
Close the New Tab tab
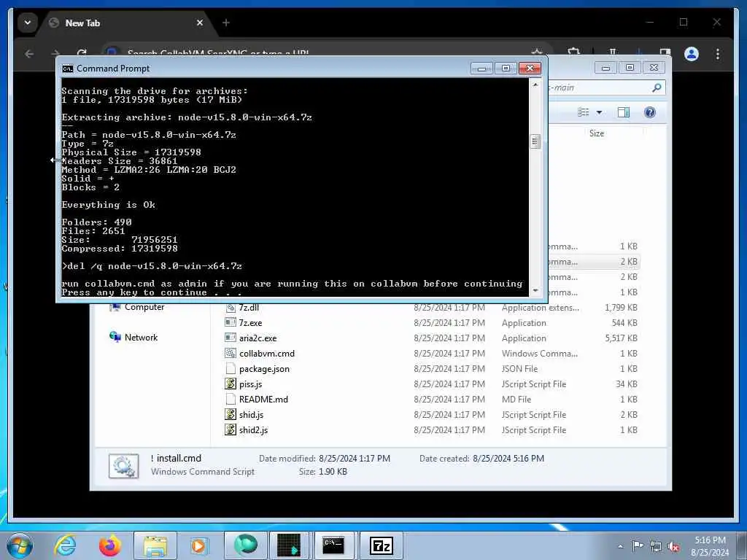tap(200, 23)
